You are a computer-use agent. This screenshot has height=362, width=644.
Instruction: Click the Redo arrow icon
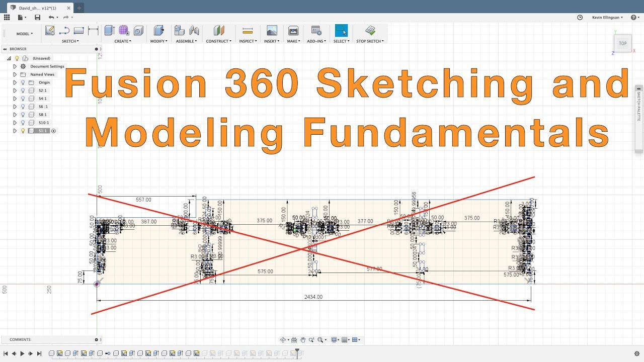click(65, 17)
